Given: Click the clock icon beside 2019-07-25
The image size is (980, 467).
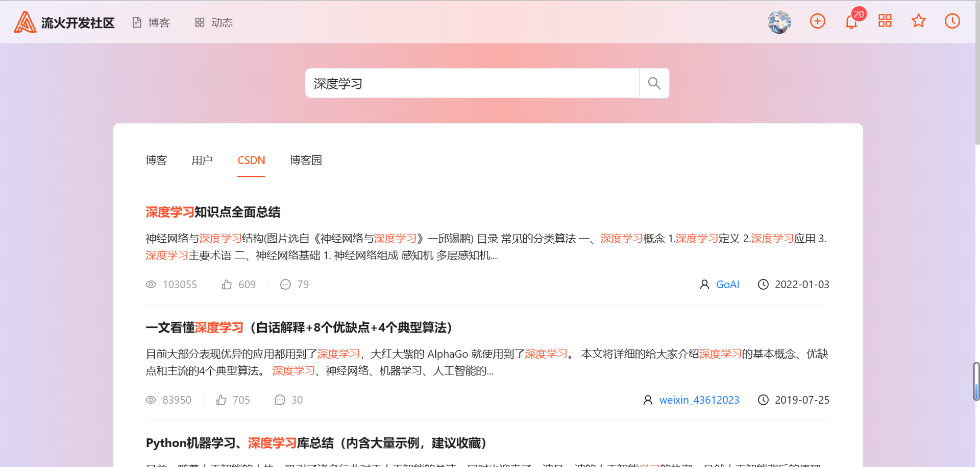Looking at the screenshot, I should point(763,400).
